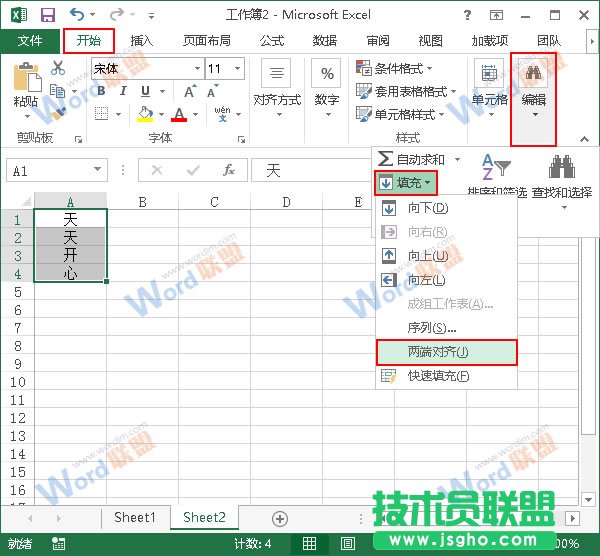Screen dimensions: 600x556
Task: Select 向下(D) fill down menu item
Action: point(446,209)
